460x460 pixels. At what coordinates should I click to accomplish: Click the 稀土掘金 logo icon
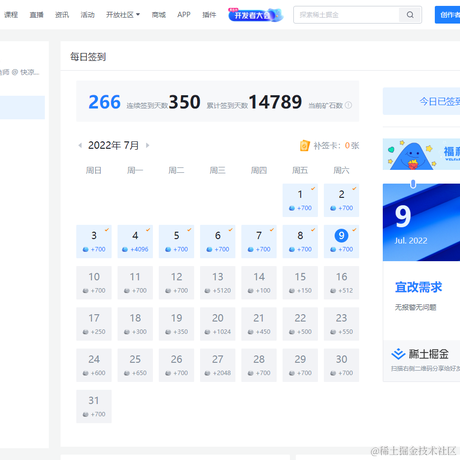(x=398, y=354)
